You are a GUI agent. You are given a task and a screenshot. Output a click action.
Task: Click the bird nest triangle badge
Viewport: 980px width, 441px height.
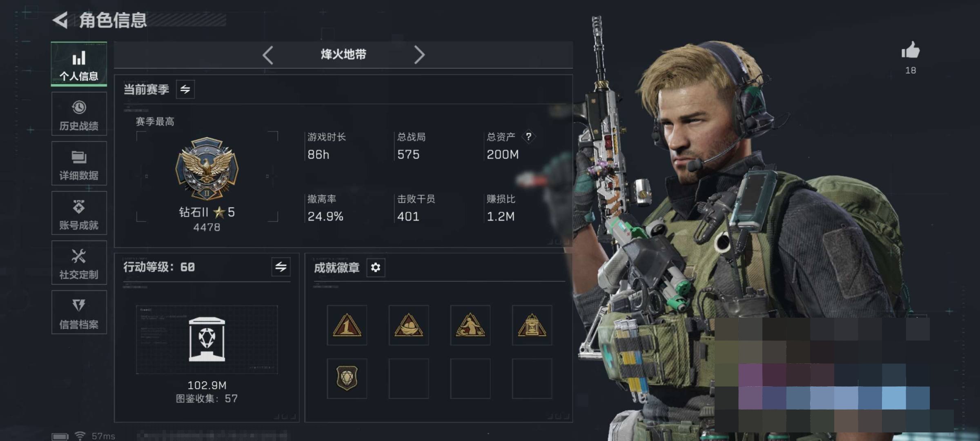click(408, 325)
